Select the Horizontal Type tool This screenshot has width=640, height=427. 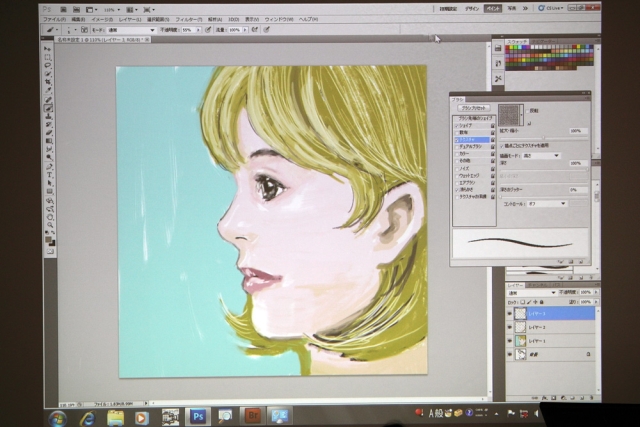(49, 175)
